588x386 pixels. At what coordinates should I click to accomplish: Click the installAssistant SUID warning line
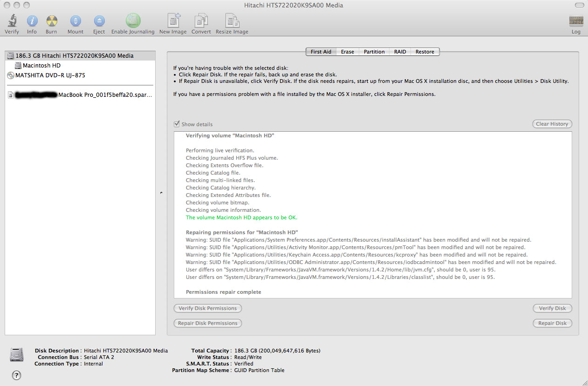358,240
